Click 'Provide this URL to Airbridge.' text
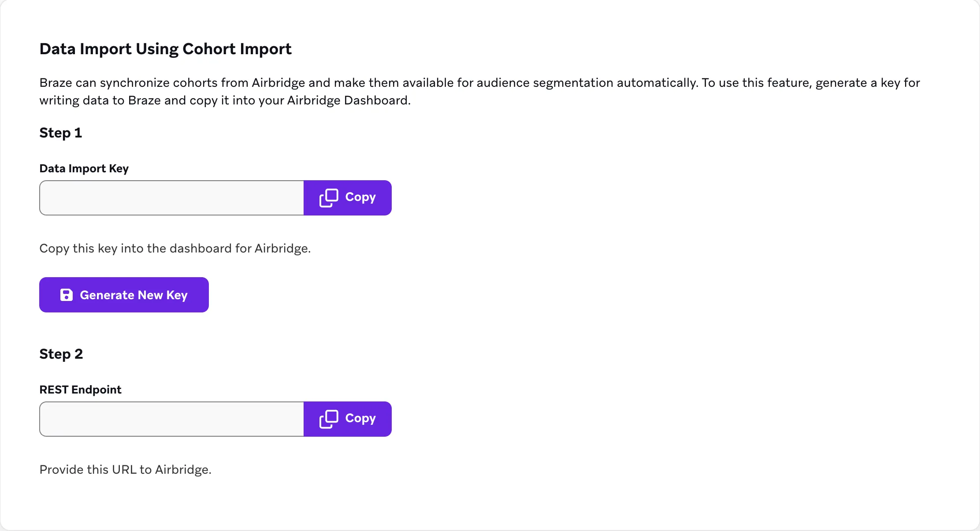 [126, 470]
